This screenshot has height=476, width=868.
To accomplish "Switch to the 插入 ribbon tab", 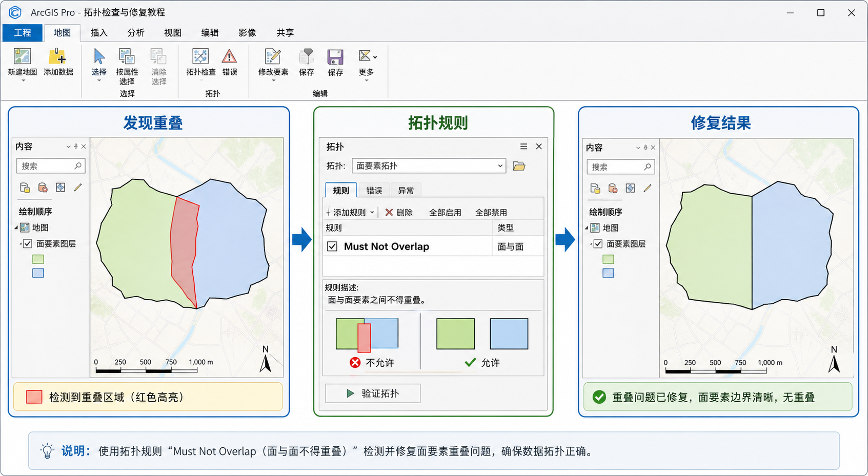I will click(99, 33).
